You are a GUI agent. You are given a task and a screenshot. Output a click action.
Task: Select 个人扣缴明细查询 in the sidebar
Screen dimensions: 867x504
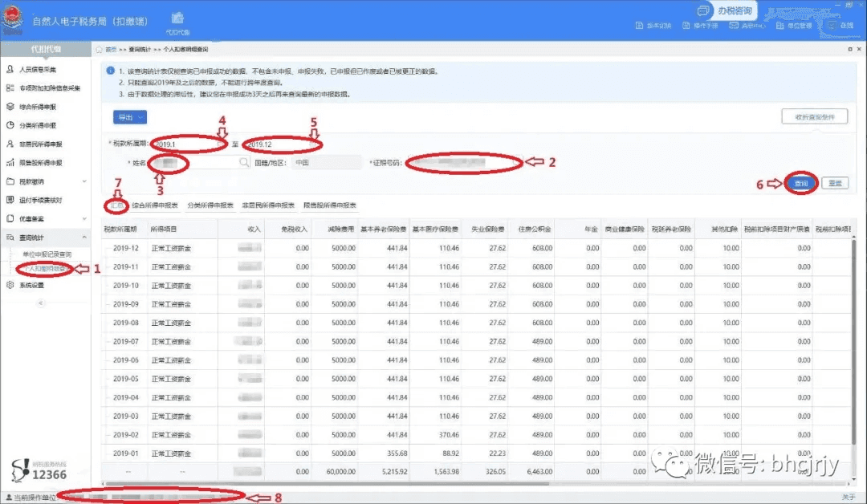tap(47, 269)
